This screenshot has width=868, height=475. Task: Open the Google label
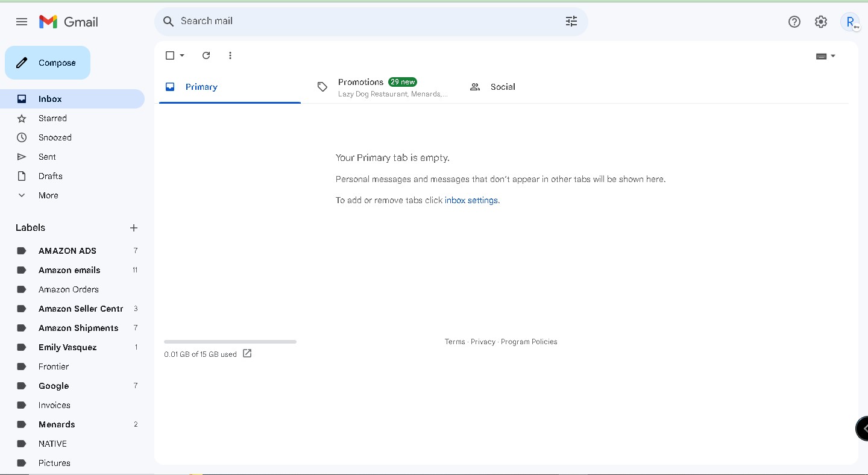tap(72, 386)
